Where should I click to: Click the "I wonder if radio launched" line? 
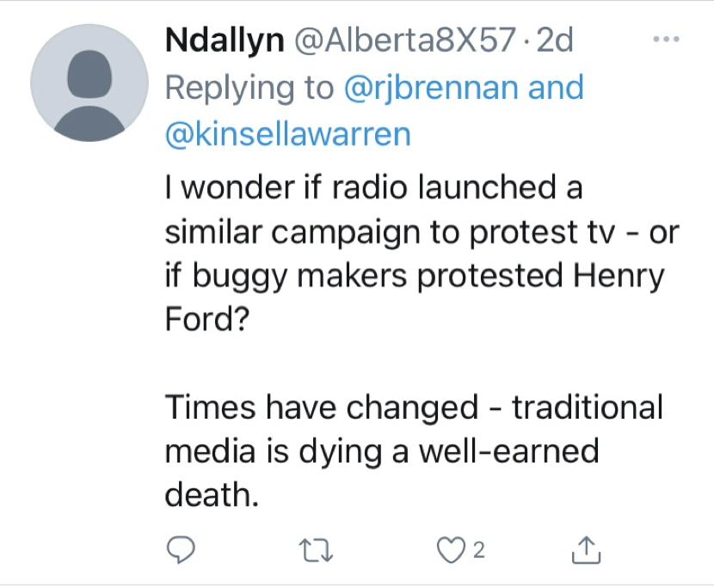[374, 187]
